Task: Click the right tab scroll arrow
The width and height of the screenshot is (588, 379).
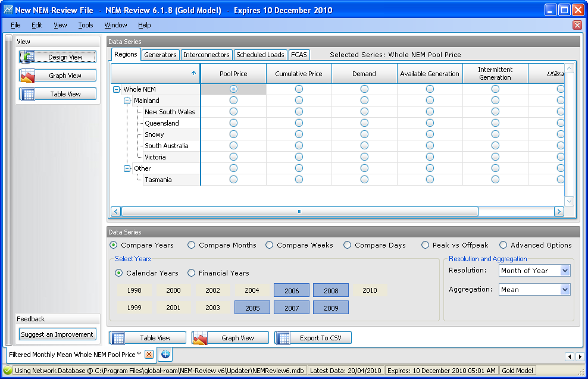Action: (580, 356)
